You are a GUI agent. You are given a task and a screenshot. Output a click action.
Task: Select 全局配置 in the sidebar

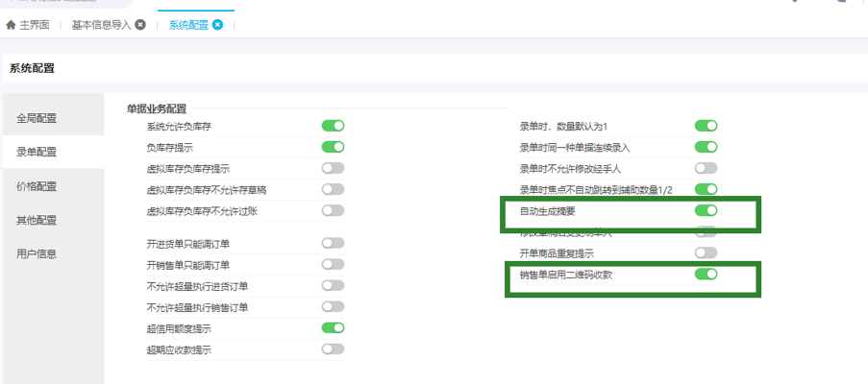click(x=37, y=118)
